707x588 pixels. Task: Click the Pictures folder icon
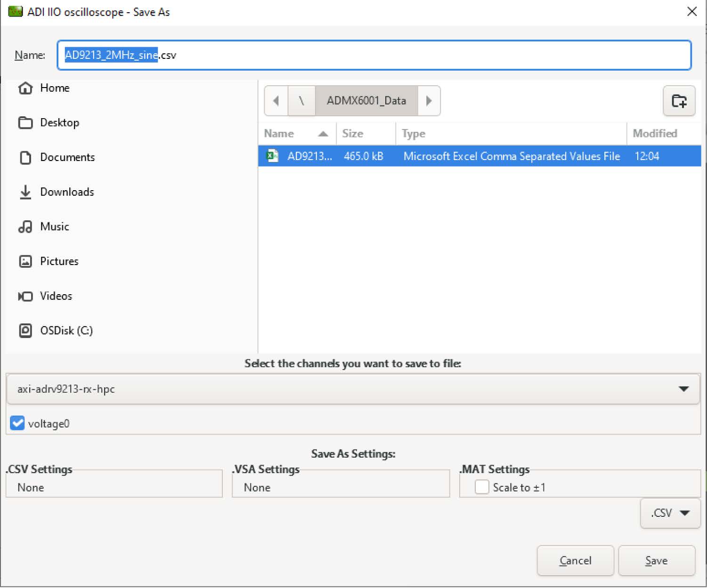point(25,261)
